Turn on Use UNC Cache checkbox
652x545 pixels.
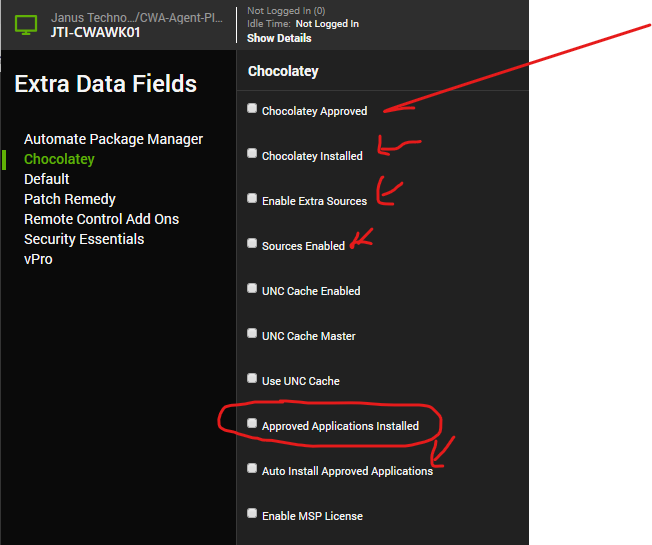[x=252, y=378]
